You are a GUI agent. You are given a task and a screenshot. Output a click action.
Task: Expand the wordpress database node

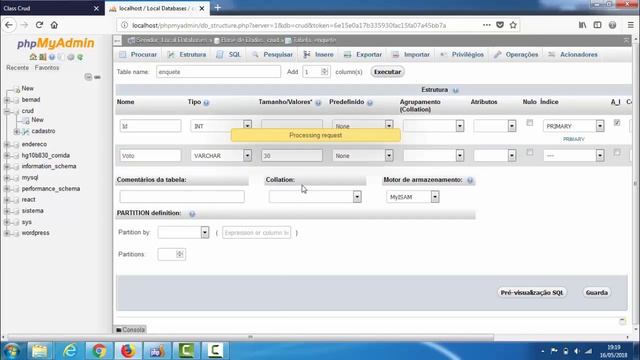coord(7,233)
